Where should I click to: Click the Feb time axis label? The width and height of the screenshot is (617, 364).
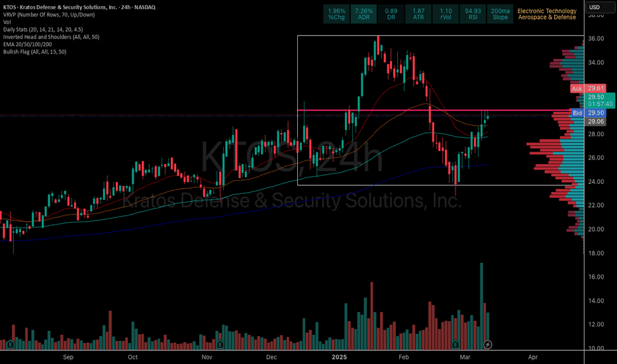tap(404, 357)
